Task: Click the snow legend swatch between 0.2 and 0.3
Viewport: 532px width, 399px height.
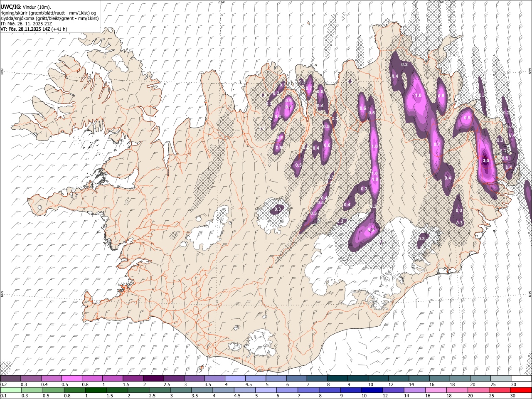Action: [x=11, y=378]
